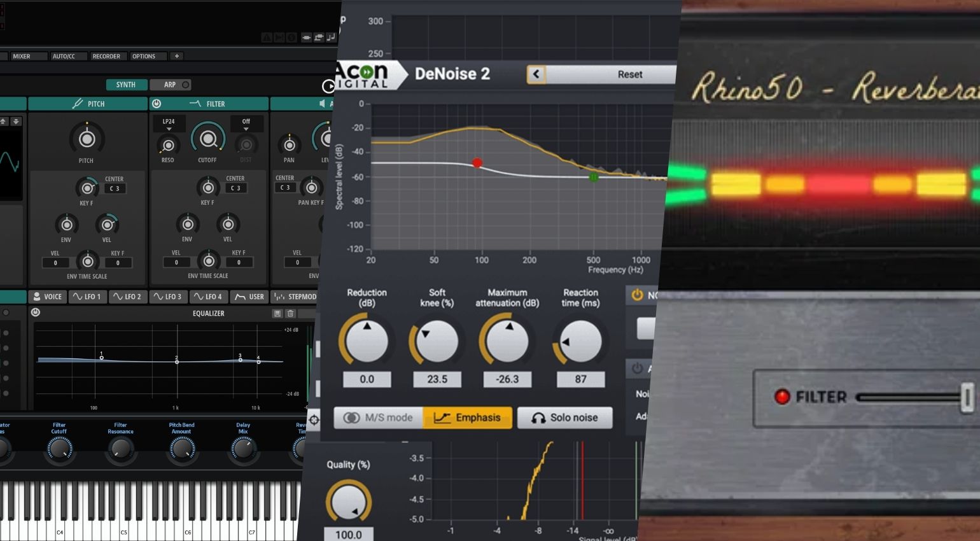
Task: Select the LFO 1 tab
Action: 87,297
